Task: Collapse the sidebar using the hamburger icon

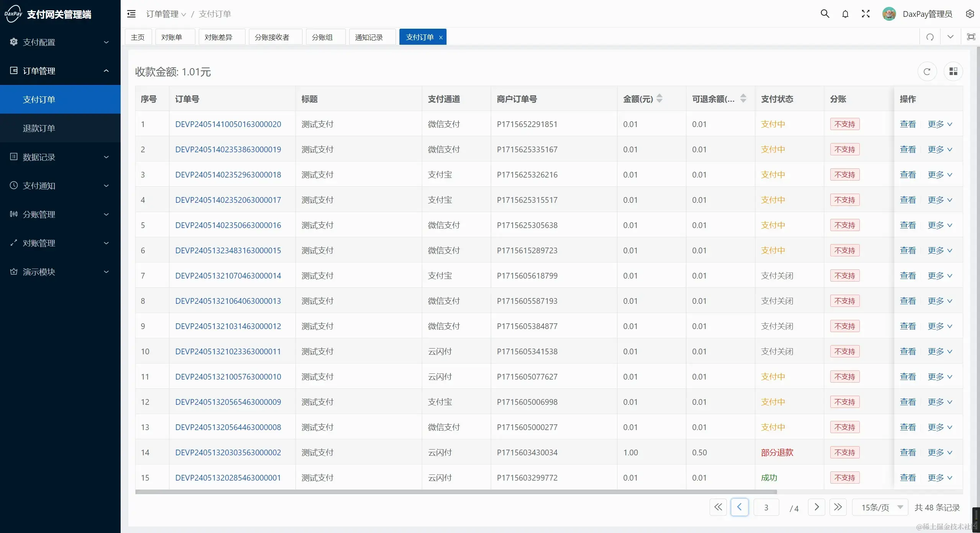Action: tap(131, 13)
